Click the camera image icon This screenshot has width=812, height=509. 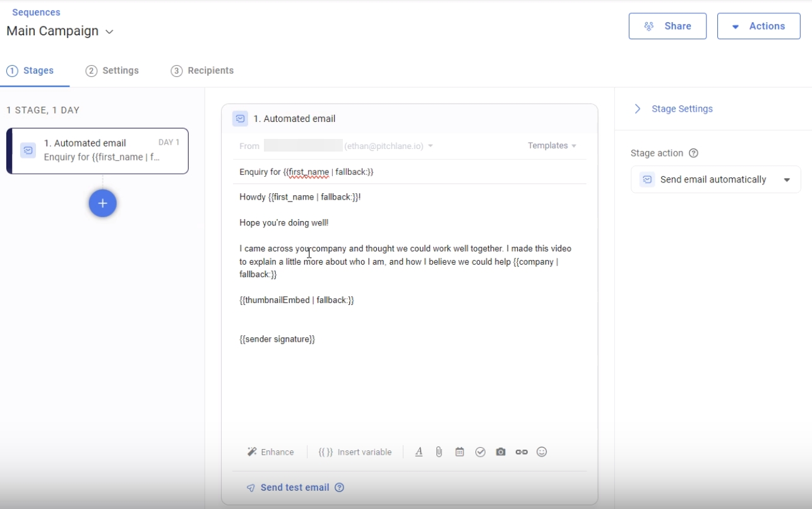point(501,452)
